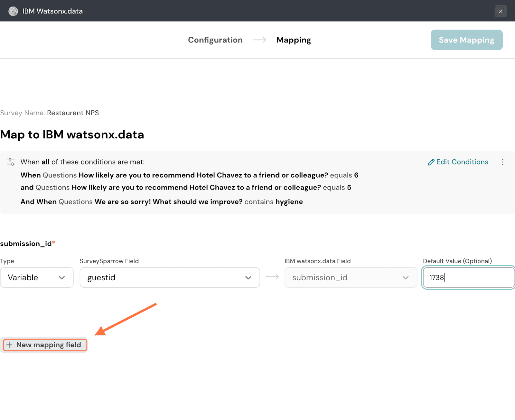Screen dimensions: 515x420
Task: Go back to the Configuration step
Action: point(215,40)
